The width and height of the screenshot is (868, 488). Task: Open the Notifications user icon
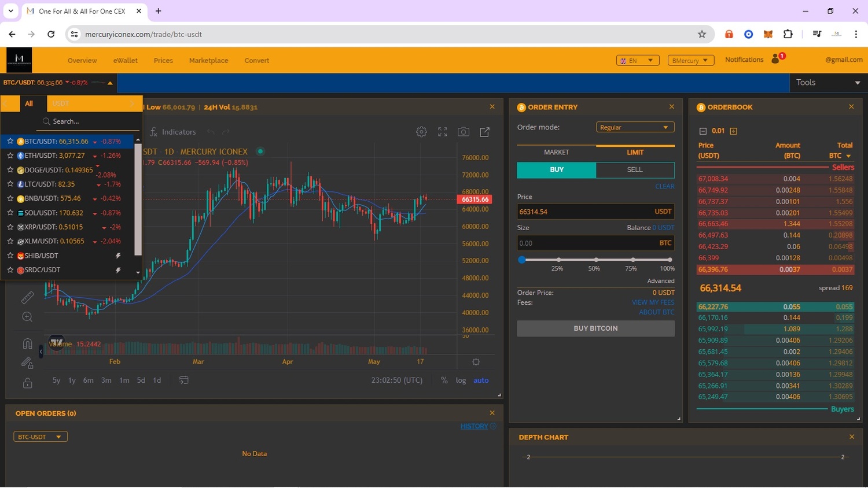(x=775, y=59)
